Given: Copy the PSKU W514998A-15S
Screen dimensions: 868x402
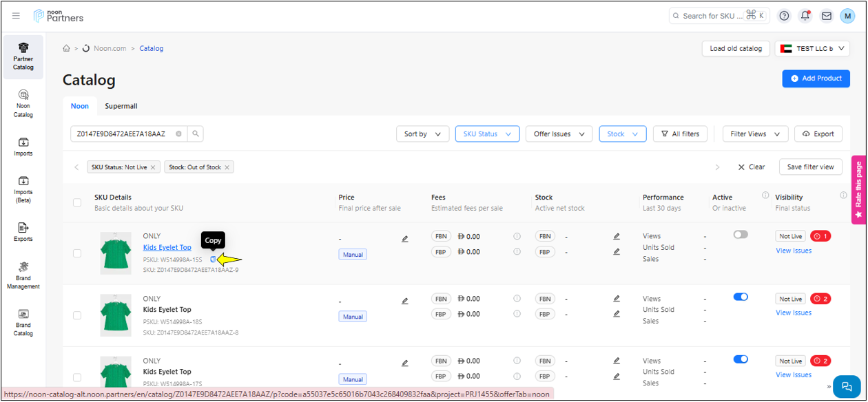Looking at the screenshot, I should click(214, 260).
